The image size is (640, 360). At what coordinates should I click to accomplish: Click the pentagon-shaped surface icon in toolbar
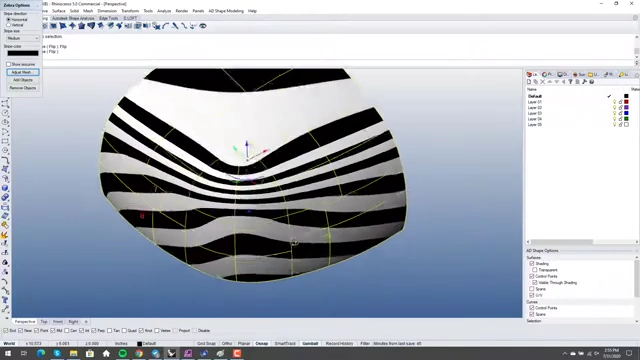click(x=81, y=26)
